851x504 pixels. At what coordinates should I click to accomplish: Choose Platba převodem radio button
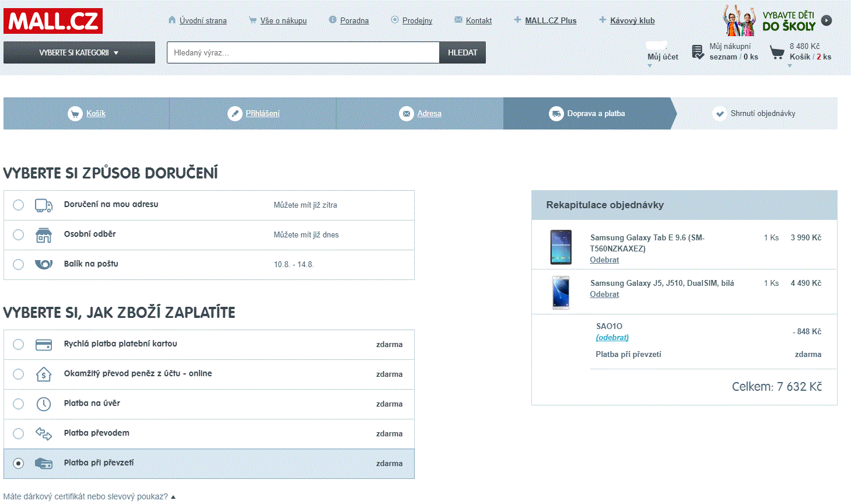pyautogui.click(x=19, y=433)
